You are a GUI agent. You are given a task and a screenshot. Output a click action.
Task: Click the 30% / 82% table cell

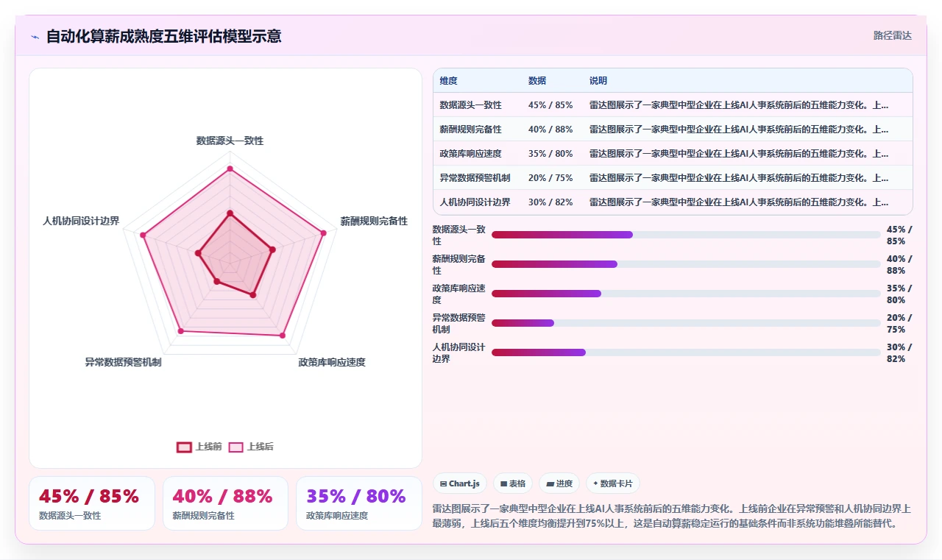coord(550,202)
